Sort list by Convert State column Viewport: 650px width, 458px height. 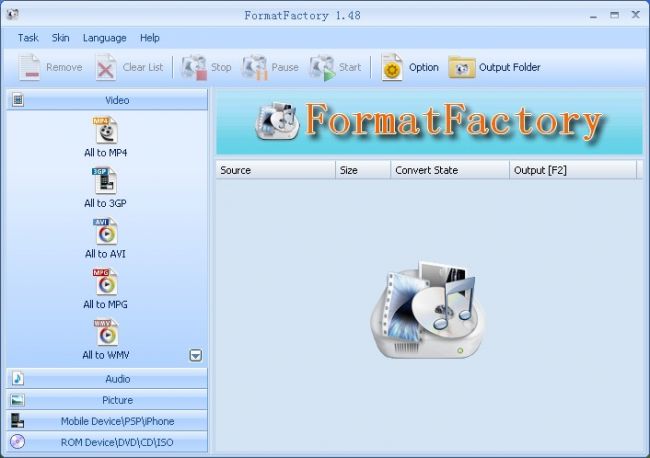click(x=449, y=170)
